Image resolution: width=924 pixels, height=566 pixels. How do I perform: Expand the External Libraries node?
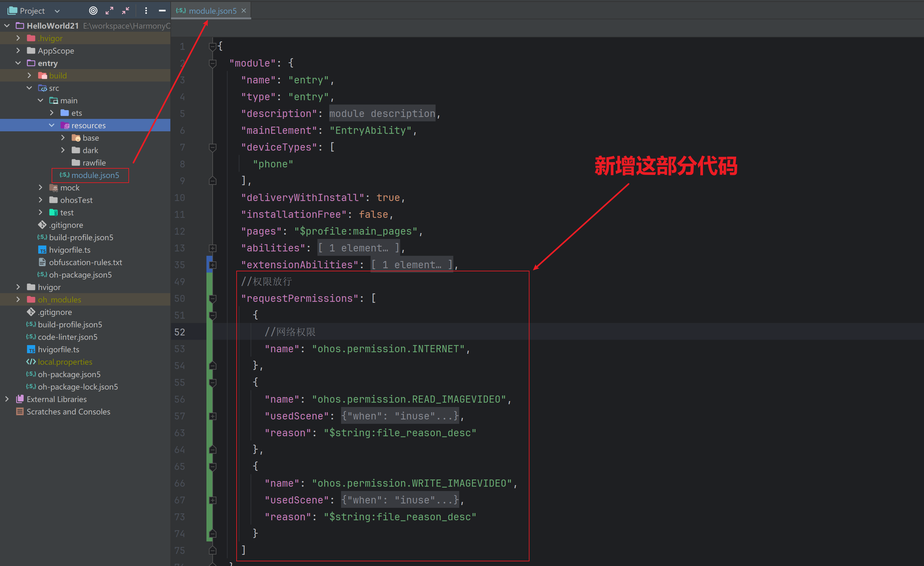click(x=7, y=399)
